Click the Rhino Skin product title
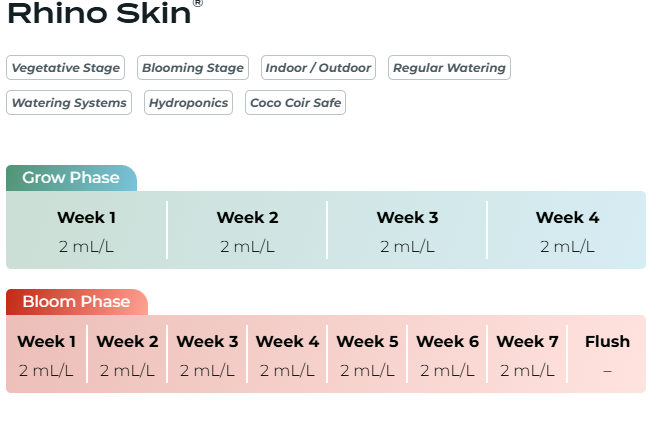Image resolution: width=657 pixels, height=421 pixels. coord(98,13)
